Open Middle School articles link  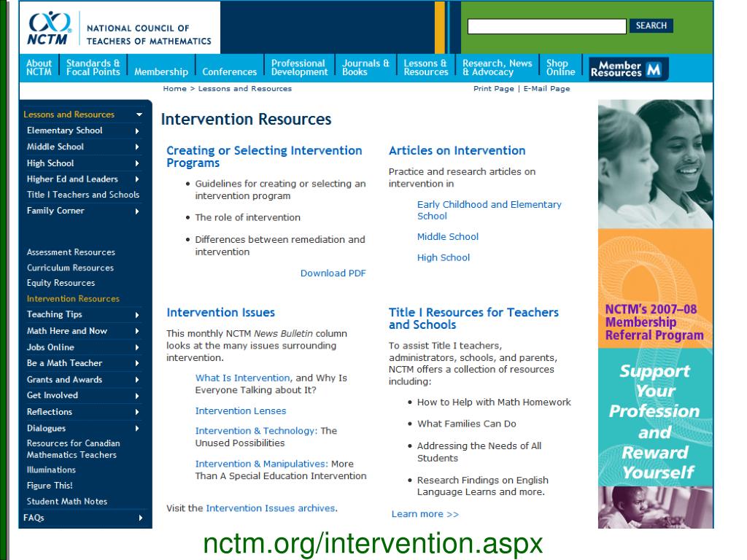pos(448,237)
